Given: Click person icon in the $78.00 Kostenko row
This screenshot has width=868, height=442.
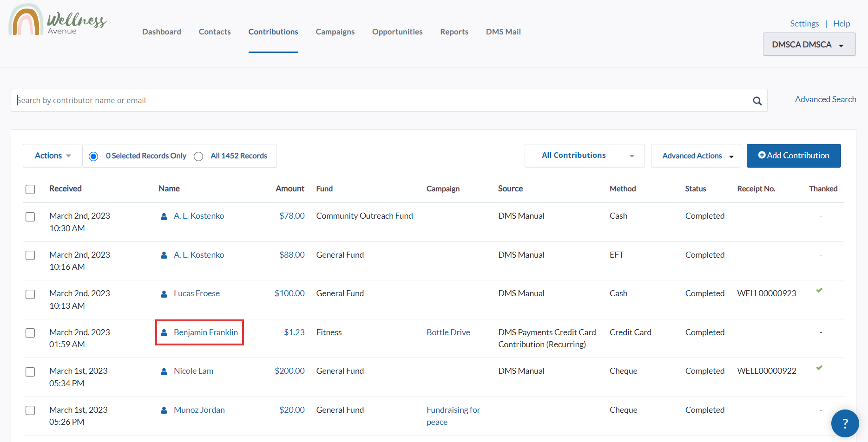Looking at the screenshot, I should click(x=164, y=216).
